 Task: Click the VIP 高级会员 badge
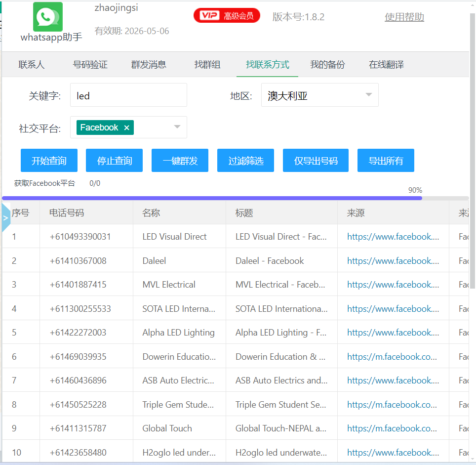pyautogui.click(x=227, y=16)
